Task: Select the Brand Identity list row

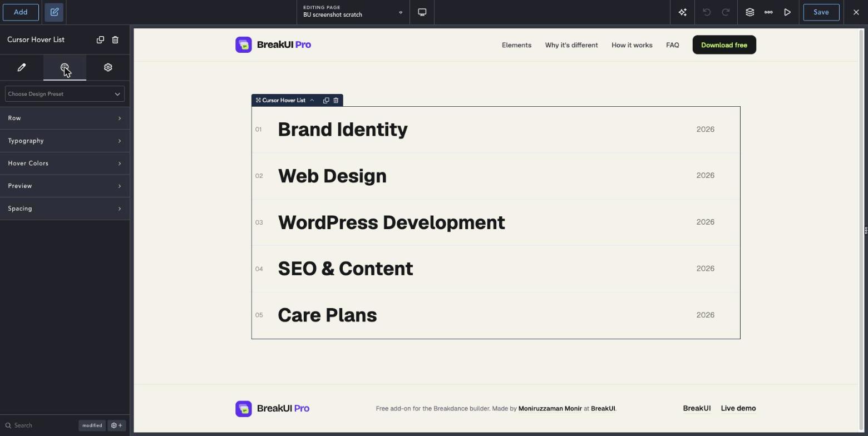Action: click(496, 130)
